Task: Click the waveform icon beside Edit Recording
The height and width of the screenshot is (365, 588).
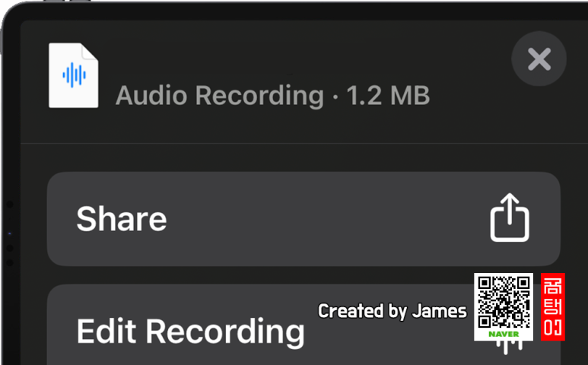Action: click(509, 348)
